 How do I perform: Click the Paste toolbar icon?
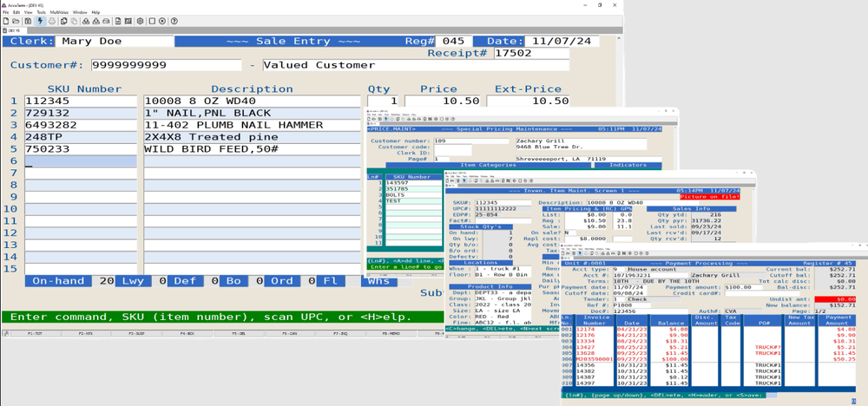74,21
